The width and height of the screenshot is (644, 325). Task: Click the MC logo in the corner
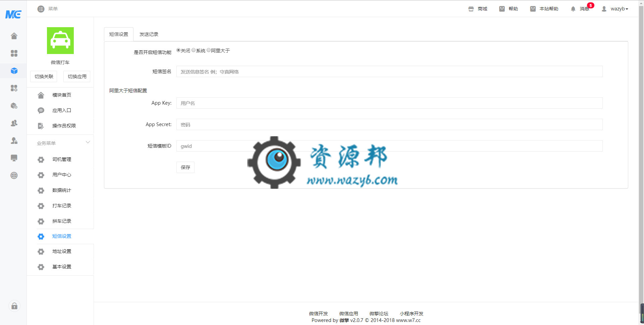tap(13, 14)
